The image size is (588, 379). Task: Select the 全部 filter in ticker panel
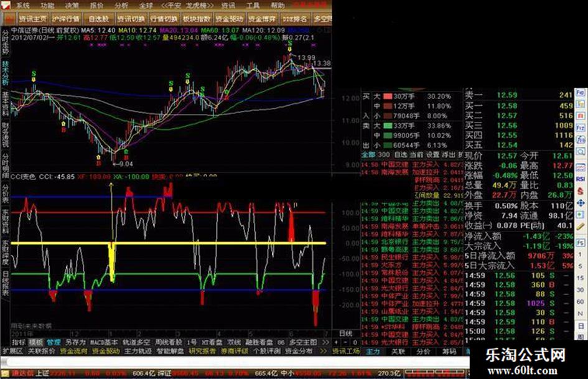point(368,154)
